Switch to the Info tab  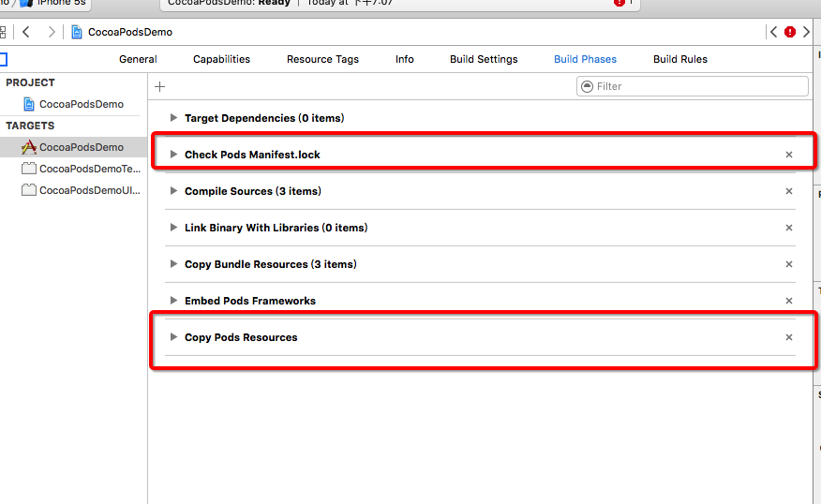(404, 59)
